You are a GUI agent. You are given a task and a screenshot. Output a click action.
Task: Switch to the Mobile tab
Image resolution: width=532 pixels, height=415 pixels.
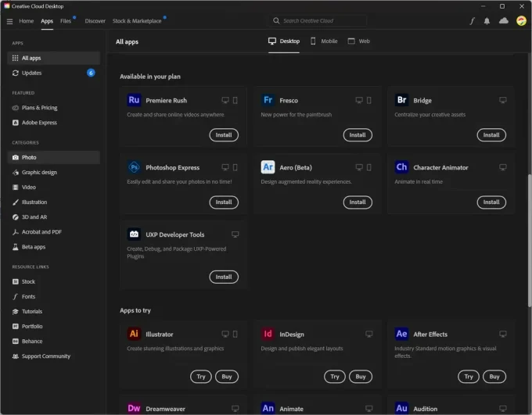pyautogui.click(x=323, y=41)
